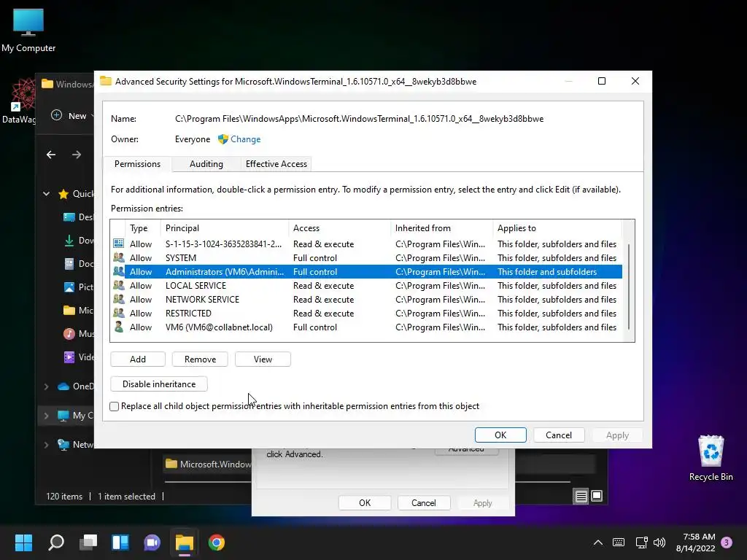This screenshot has height=560, width=747.
Task: Select the LOCAL SERVICE permission entry
Action: [x=366, y=285]
